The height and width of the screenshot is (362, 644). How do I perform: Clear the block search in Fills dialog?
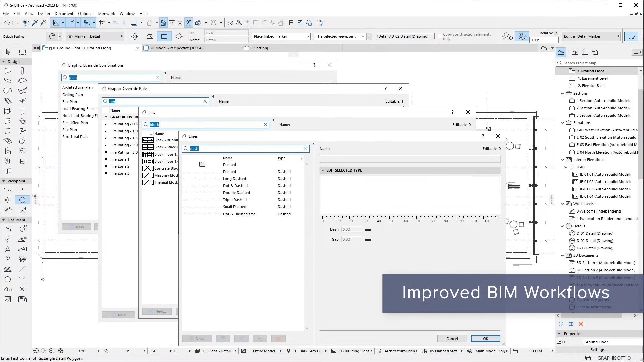(265, 125)
